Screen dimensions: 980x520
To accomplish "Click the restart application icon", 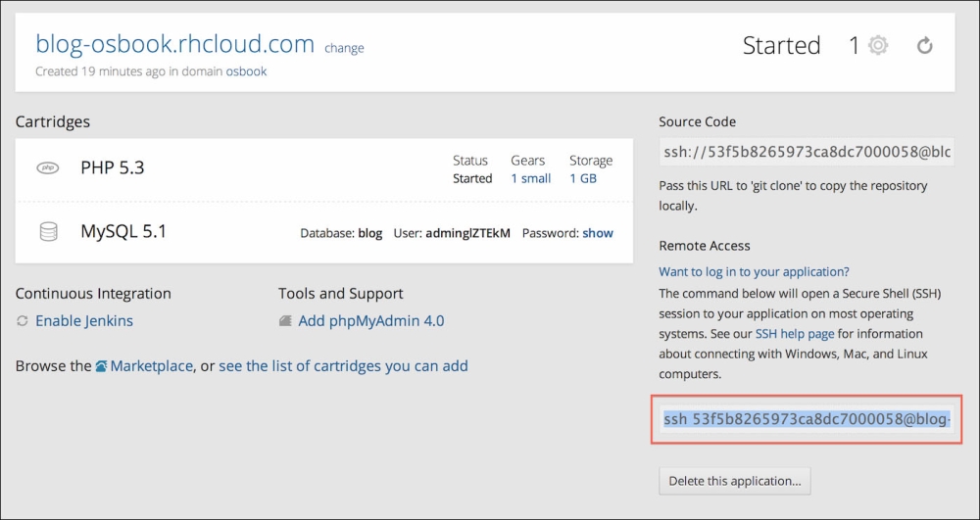I will click(x=924, y=45).
